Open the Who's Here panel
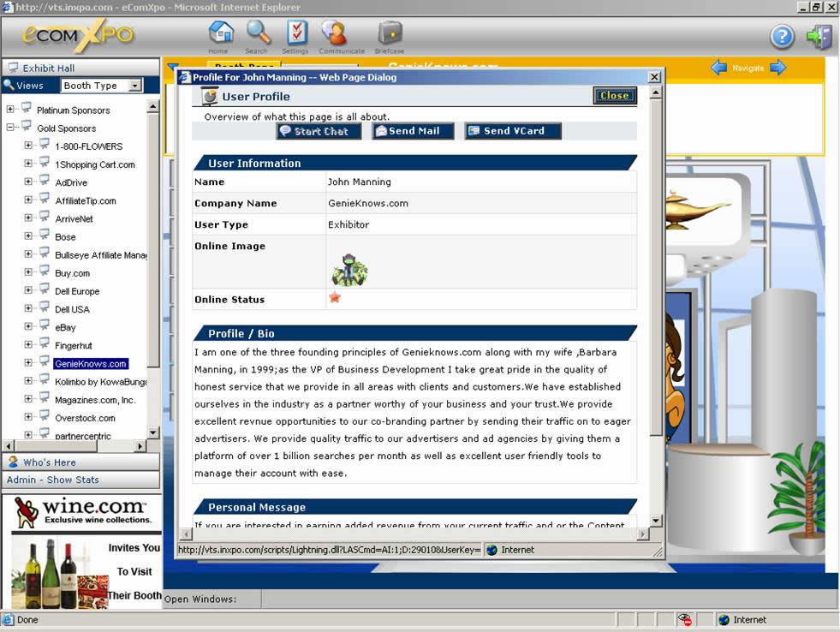The width and height of the screenshot is (840, 632). point(49,462)
